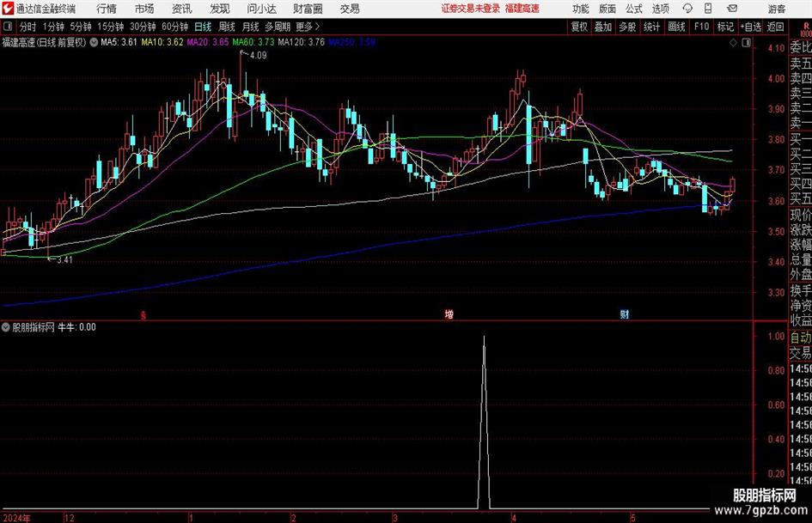Screen dimensions: 812x523
Task: Click the 财 event marker on the chart
Action: tap(625, 313)
